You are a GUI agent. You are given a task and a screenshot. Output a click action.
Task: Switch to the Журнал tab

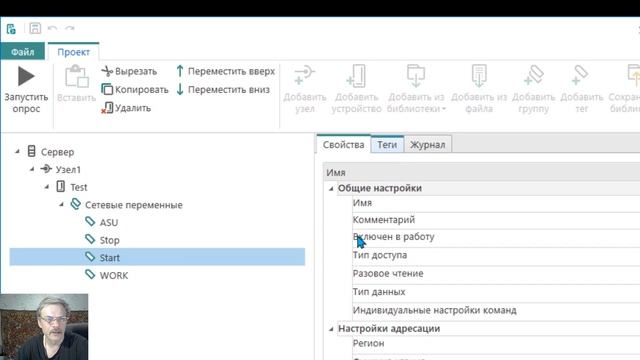click(428, 144)
